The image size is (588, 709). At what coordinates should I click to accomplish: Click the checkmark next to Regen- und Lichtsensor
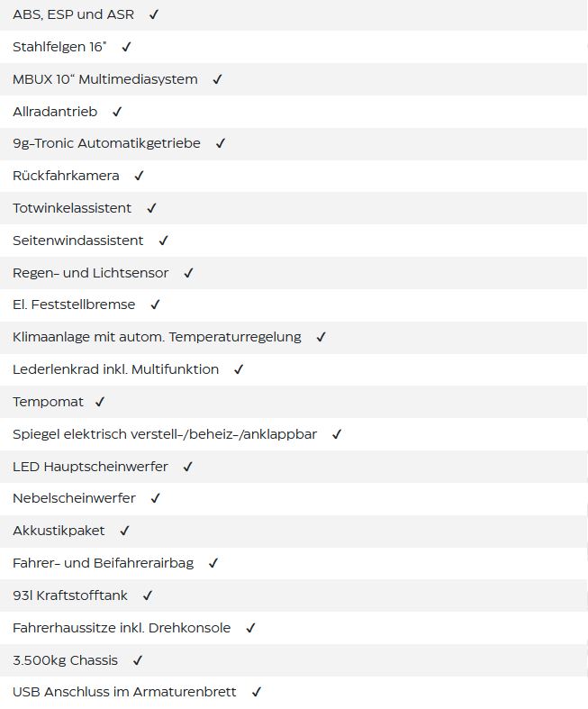click(188, 273)
